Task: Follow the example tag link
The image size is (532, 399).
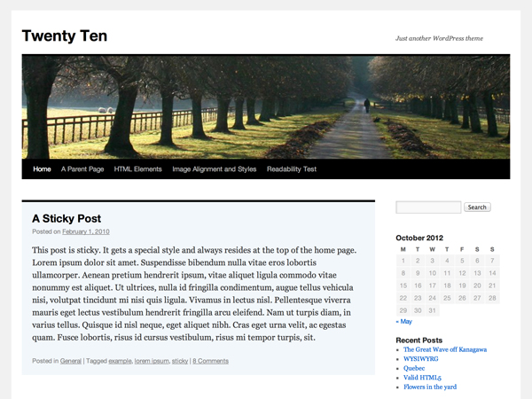Action: 121,361
